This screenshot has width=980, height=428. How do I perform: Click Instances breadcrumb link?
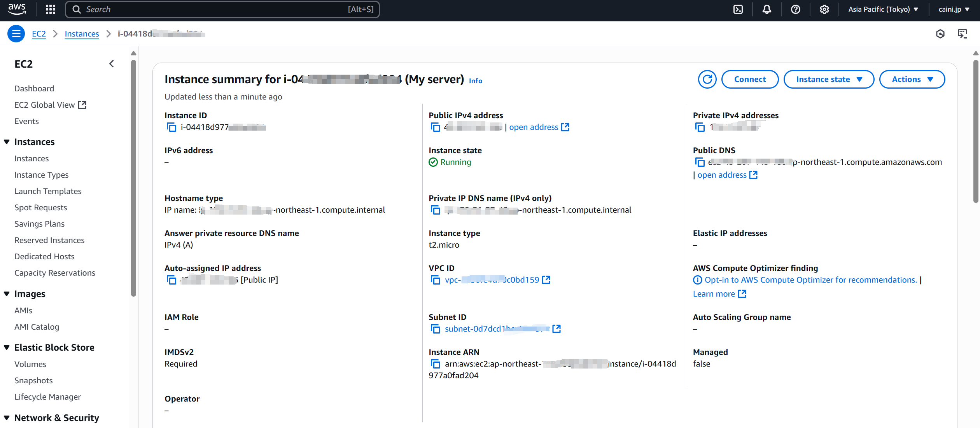point(82,34)
